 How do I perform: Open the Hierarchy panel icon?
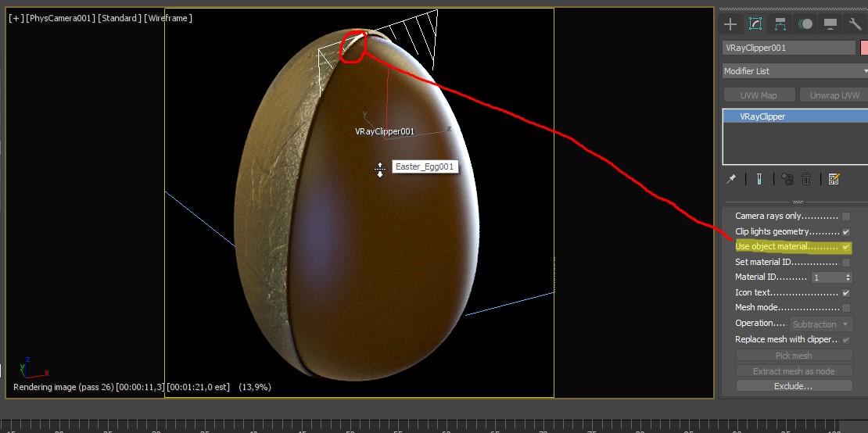780,24
